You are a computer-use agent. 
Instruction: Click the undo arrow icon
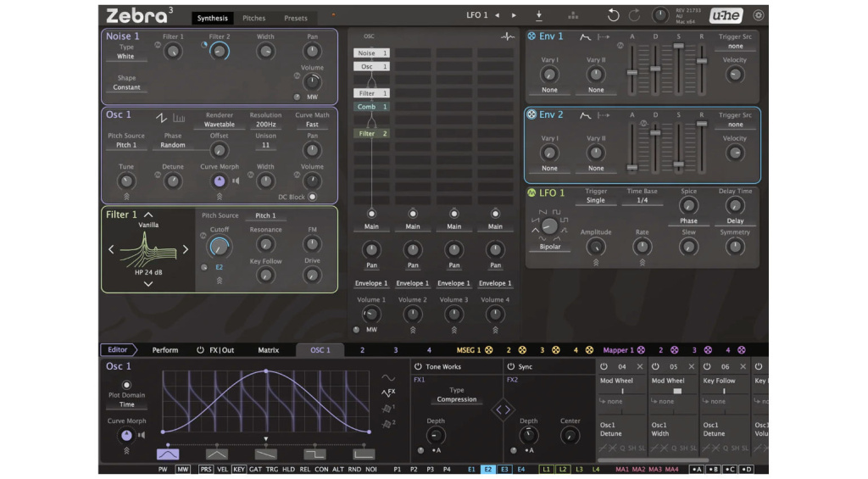(613, 15)
